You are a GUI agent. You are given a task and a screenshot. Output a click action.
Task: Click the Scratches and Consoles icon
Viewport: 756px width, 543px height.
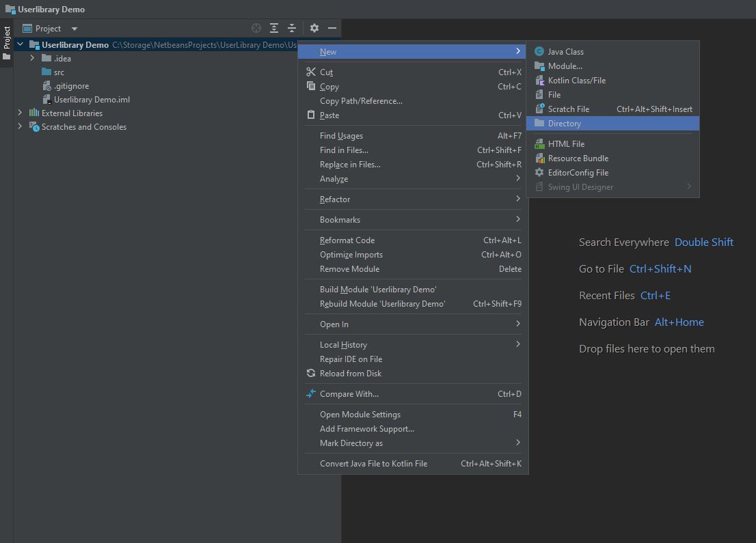point(33,127)
